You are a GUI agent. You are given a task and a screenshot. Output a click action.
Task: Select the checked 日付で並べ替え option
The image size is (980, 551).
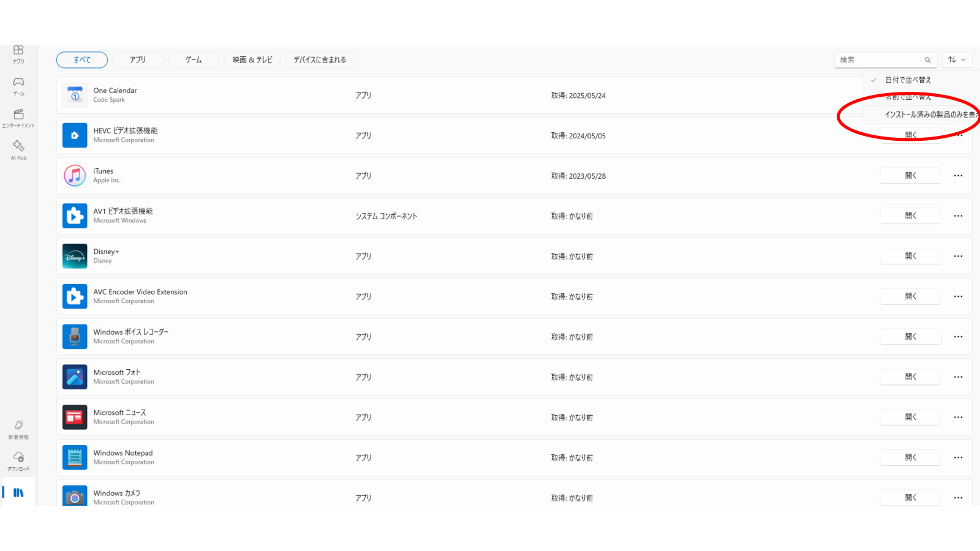[908, 80]
